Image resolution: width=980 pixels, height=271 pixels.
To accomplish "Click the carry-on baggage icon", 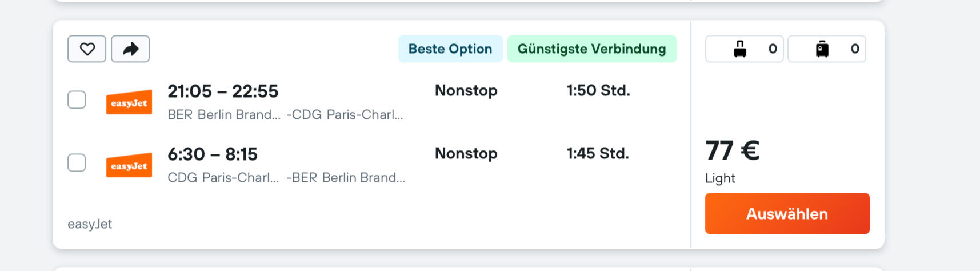I will click(740, 49).
